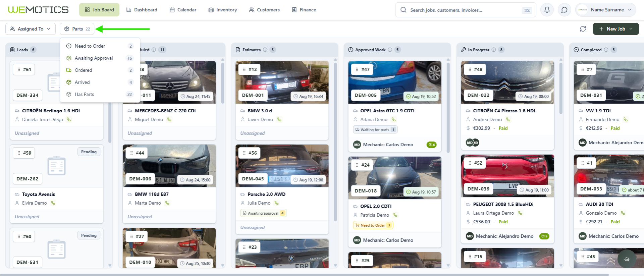Click phone icon beside Julia Demo

click(277, 203)
